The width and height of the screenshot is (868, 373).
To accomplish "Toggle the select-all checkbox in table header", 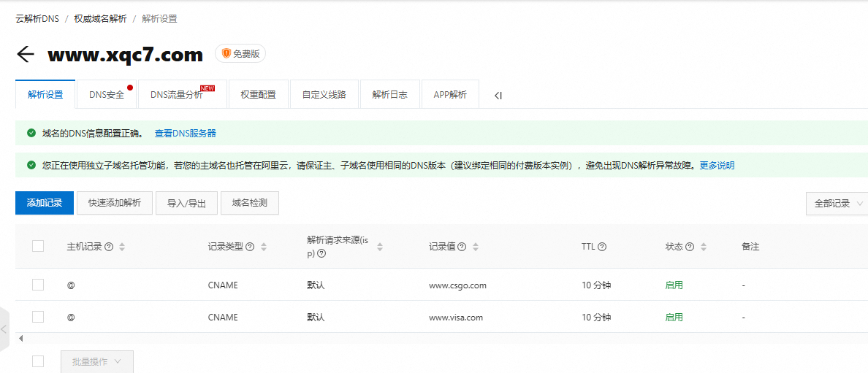I will (38, 246).
